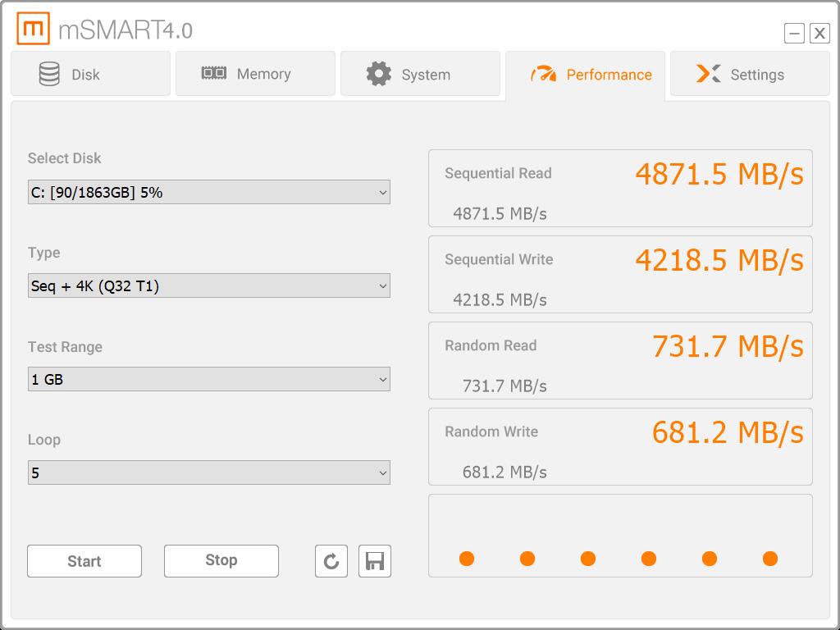Click the Memory tab chip icon
The height and width of the screenshot is (630, 840).
(x=214, y=73)
